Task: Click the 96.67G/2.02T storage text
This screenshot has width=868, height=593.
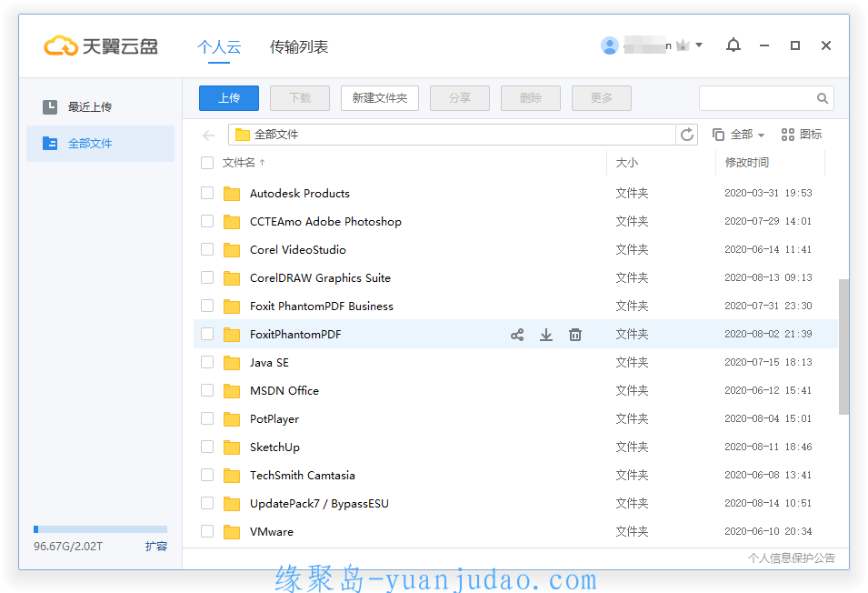Action: pyautogui.click(x=68, y=547)
